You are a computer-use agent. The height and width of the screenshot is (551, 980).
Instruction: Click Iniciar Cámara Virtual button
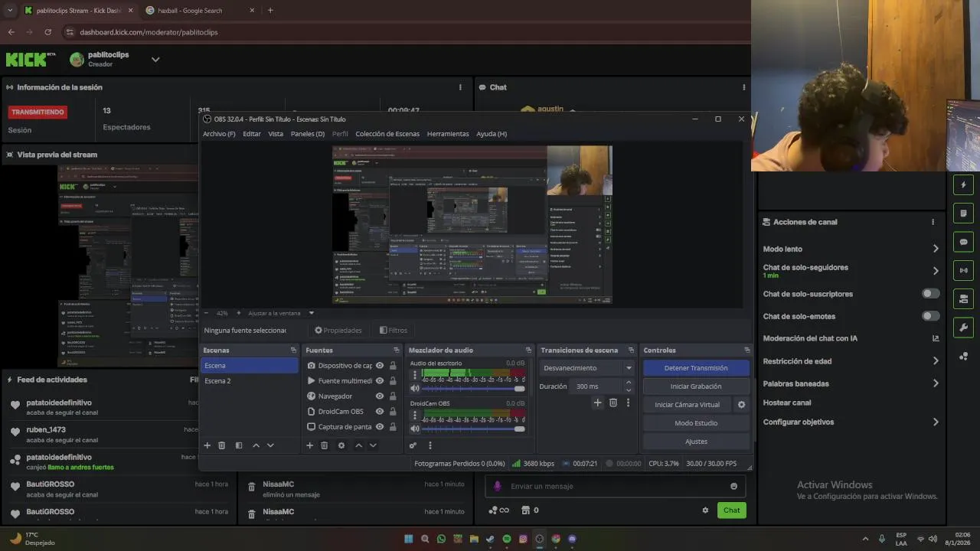tap(688, 405)
